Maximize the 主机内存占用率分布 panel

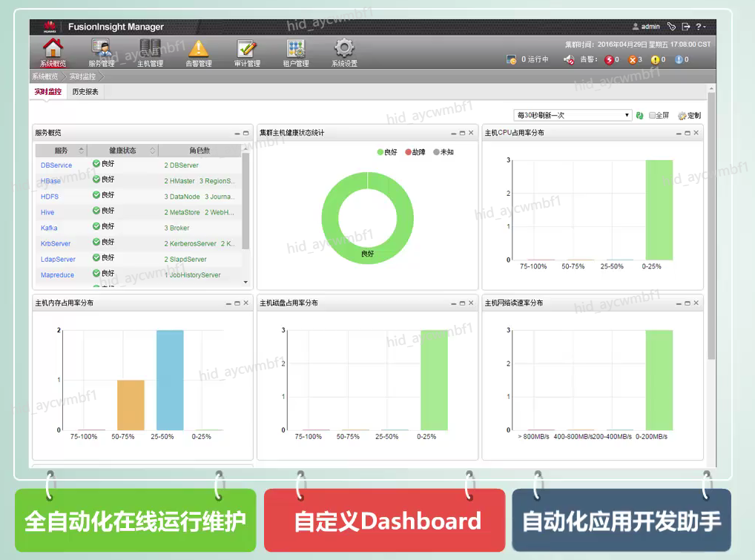pyautogui.click(x=237, y=303)
